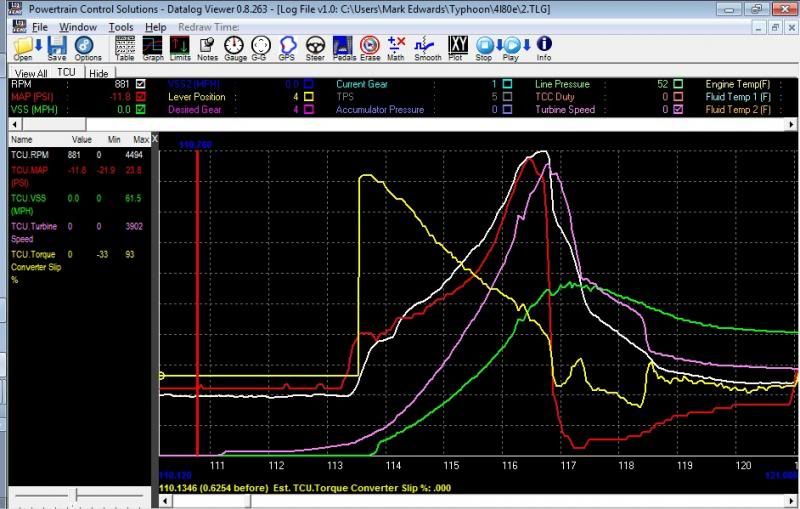Save the datalog with Save icon

[x=57, y=48]
